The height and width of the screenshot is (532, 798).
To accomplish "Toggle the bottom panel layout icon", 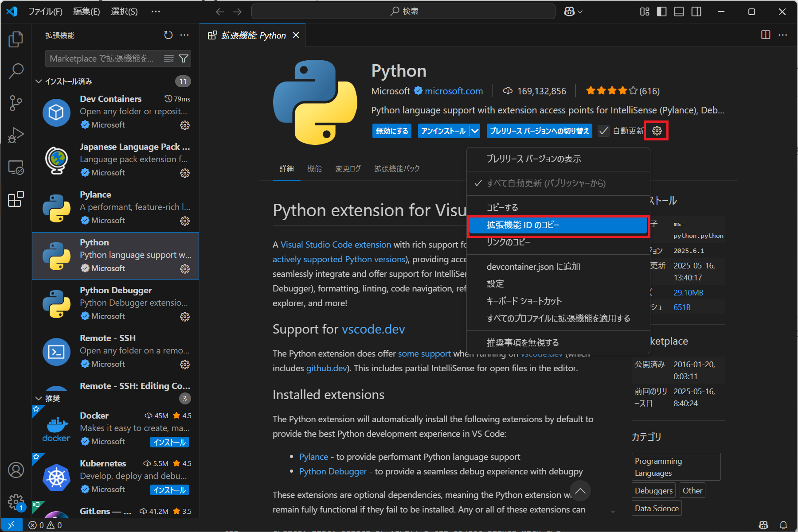I will pyautogui.click(x=679, y=12).
